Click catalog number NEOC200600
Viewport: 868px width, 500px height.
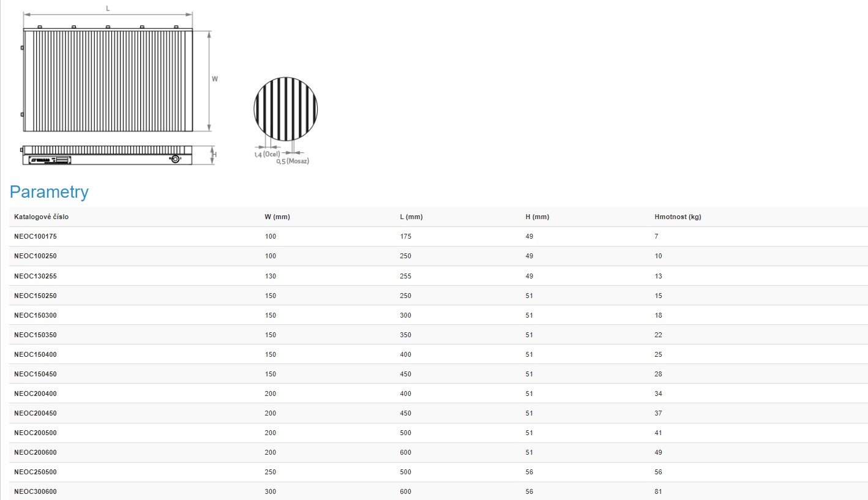[36, 452]
